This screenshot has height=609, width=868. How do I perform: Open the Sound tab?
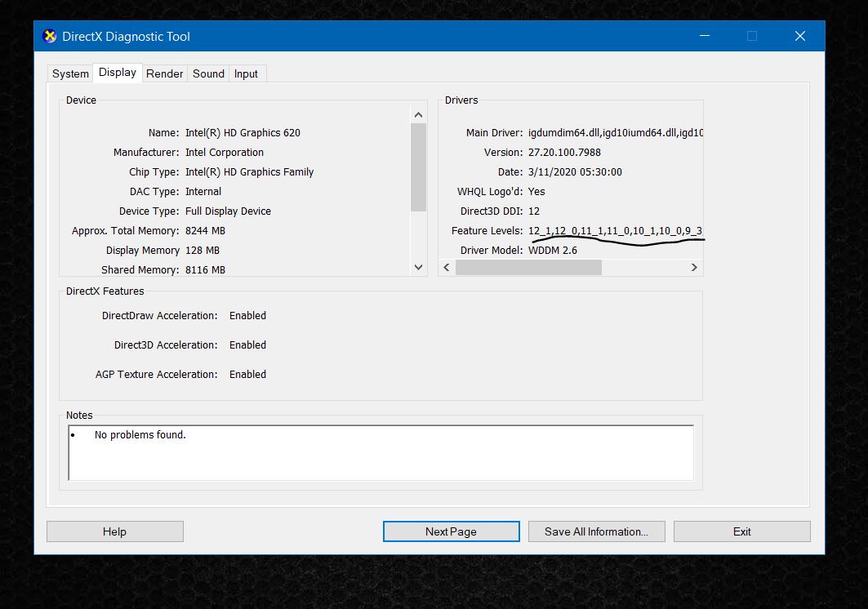(x=208, y=73)
